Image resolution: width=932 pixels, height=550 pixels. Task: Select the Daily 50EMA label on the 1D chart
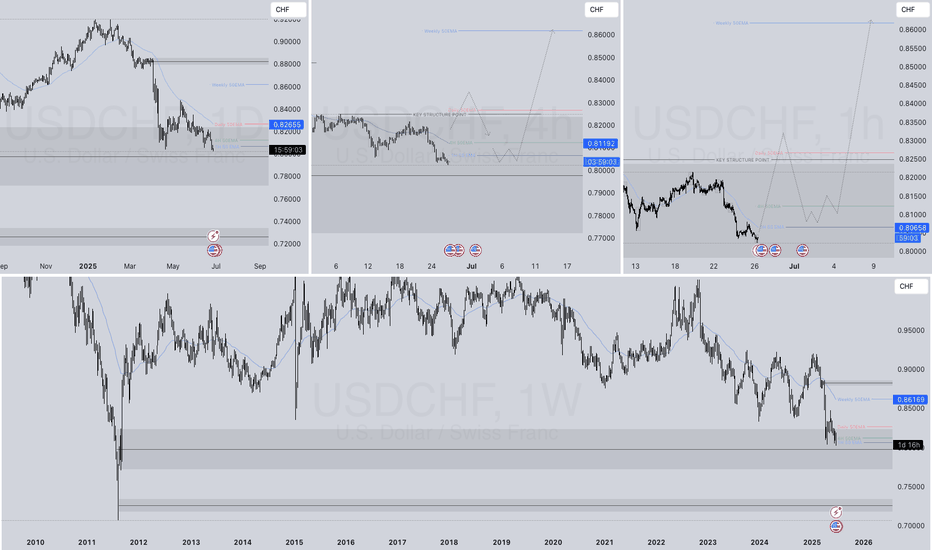(228, 124)
